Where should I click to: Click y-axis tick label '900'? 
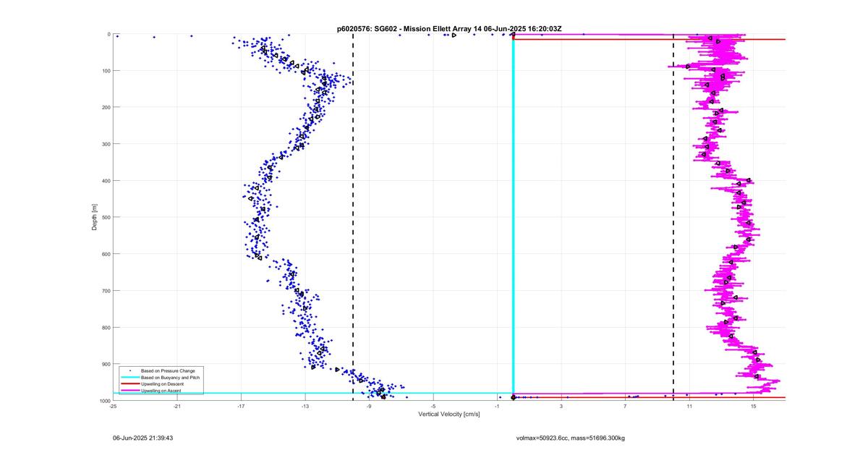point(105,364)
